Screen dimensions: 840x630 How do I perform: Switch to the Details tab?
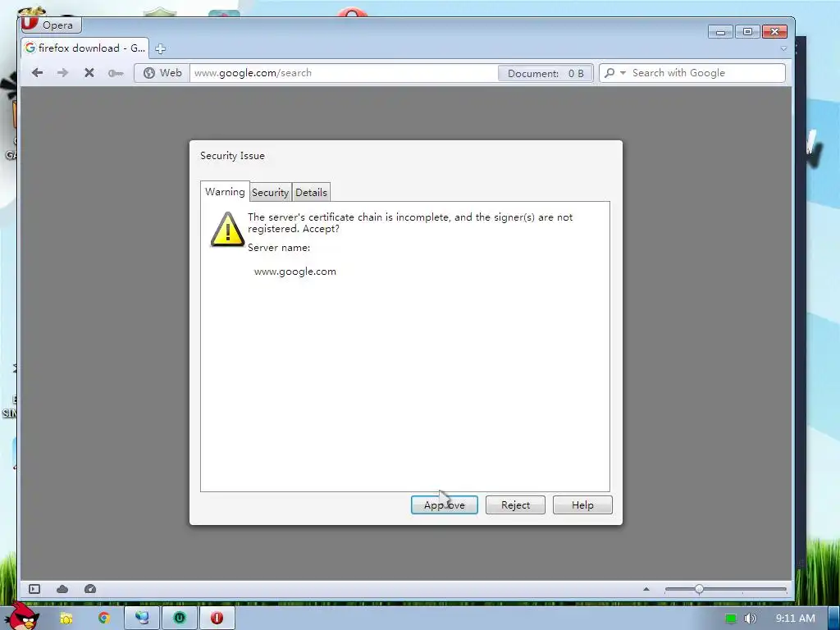click(x=311, y=192)
